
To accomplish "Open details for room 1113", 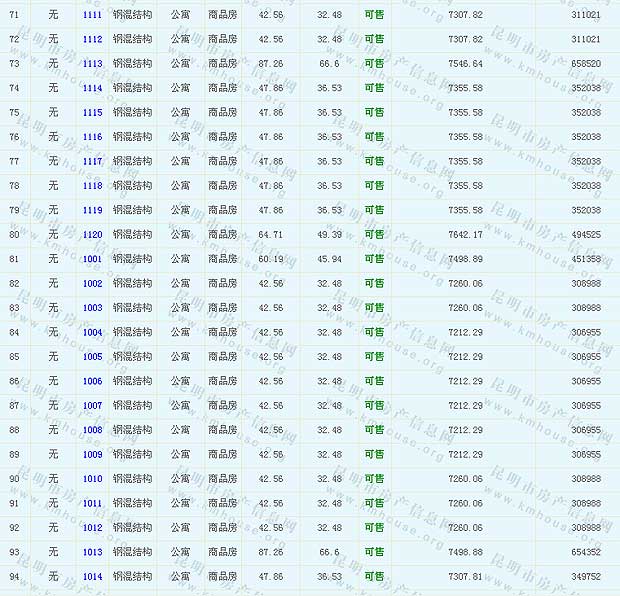I will click(x=92, y=64).
